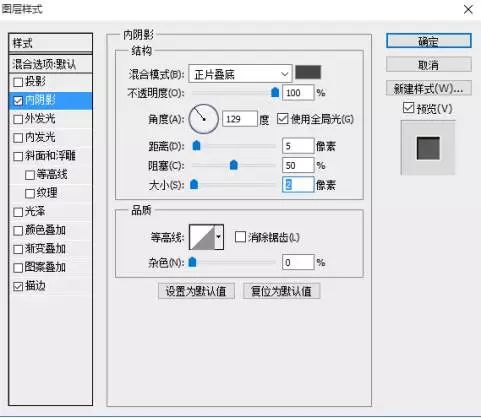Uncheck the 内阴影 checkbox
This screenshot has width=481, height=418.
point(18,101)
